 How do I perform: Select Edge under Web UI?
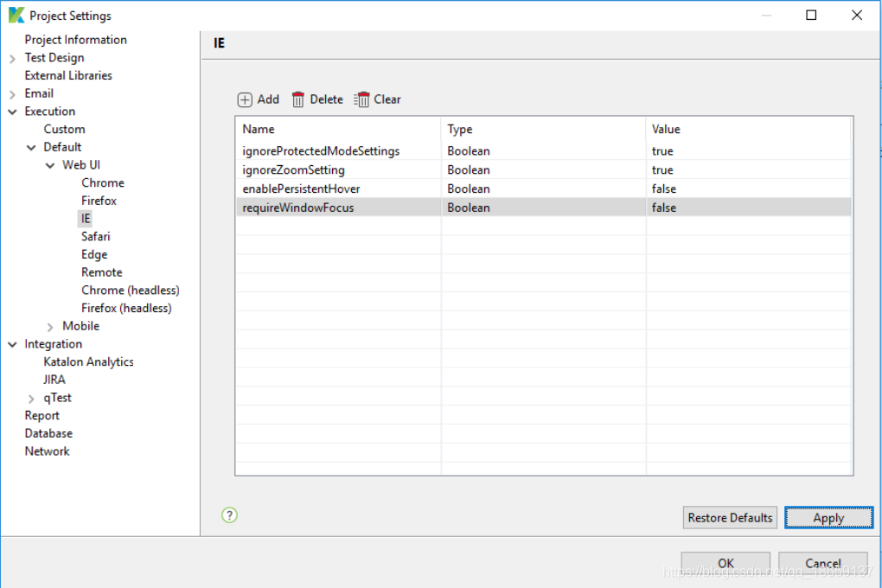click(94, 254)
